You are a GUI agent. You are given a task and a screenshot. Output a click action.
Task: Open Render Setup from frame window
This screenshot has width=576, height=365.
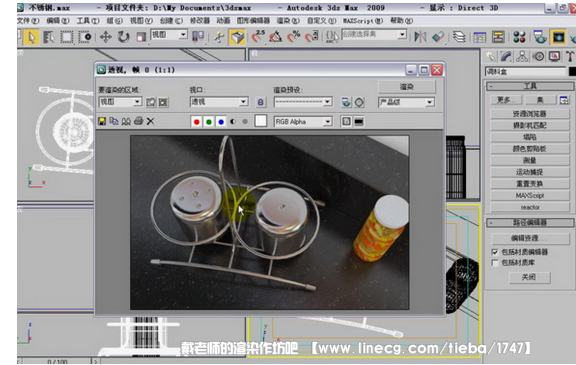(346, 102)
